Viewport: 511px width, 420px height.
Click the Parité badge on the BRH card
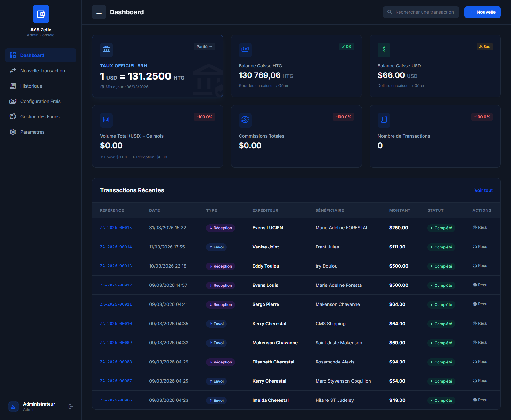(x=204, y=47)
